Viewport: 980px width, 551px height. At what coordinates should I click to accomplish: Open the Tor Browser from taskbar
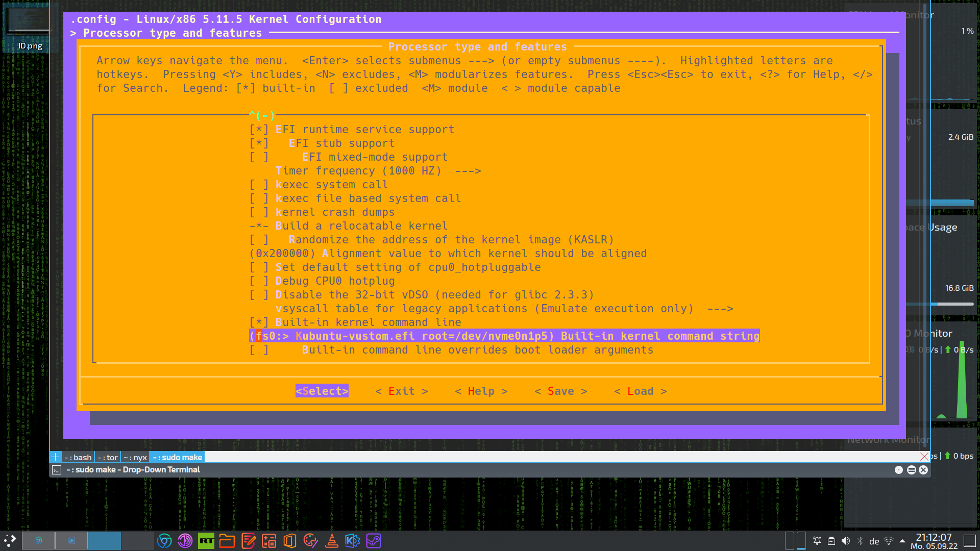pos(185,540)
